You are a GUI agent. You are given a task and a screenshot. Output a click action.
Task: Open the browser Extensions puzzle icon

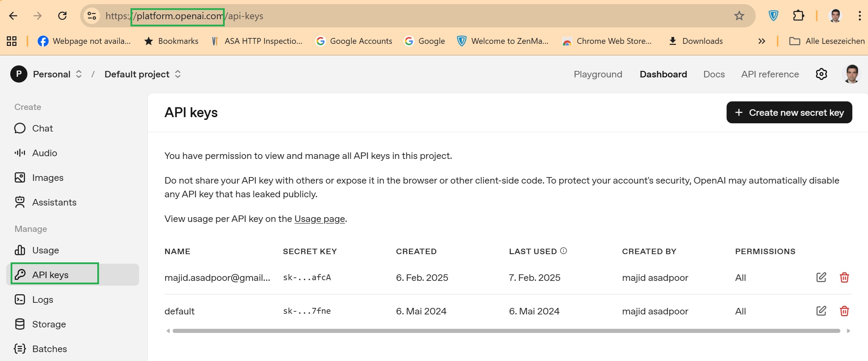pyautogui.click(x=798, y=16)
